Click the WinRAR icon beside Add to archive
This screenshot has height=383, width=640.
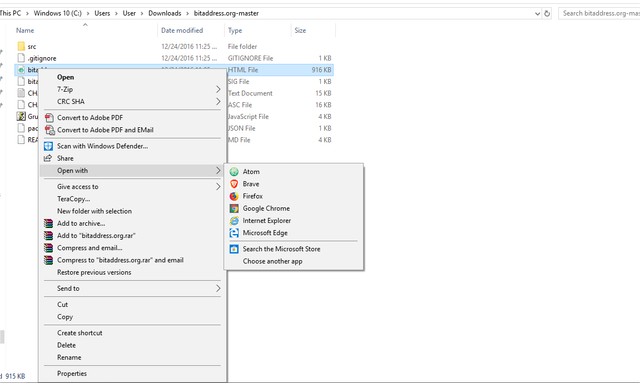click(x=49, y=223)
